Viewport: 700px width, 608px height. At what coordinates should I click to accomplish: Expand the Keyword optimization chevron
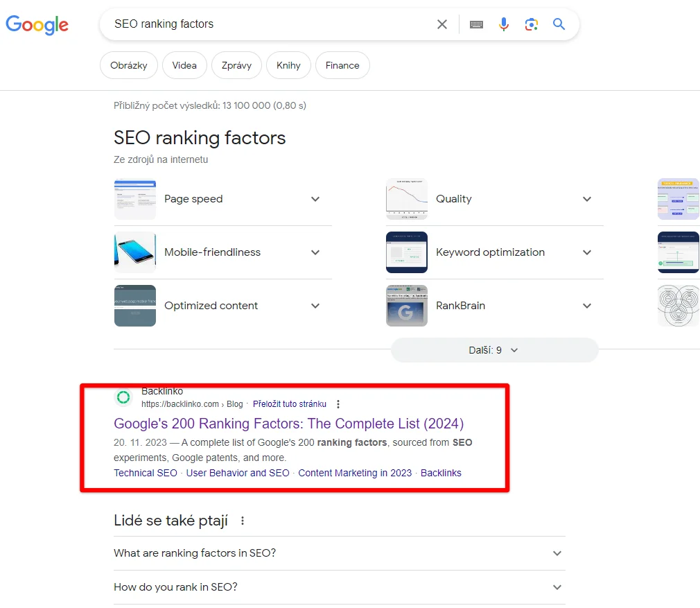click(x=587, y=252)
